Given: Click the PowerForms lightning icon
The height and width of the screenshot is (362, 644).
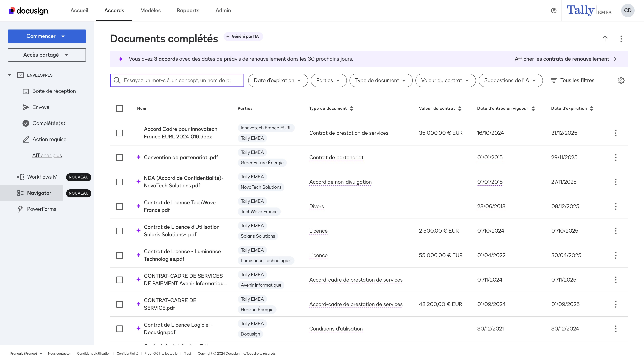Looking at the screenshot, I should (20, 209).
